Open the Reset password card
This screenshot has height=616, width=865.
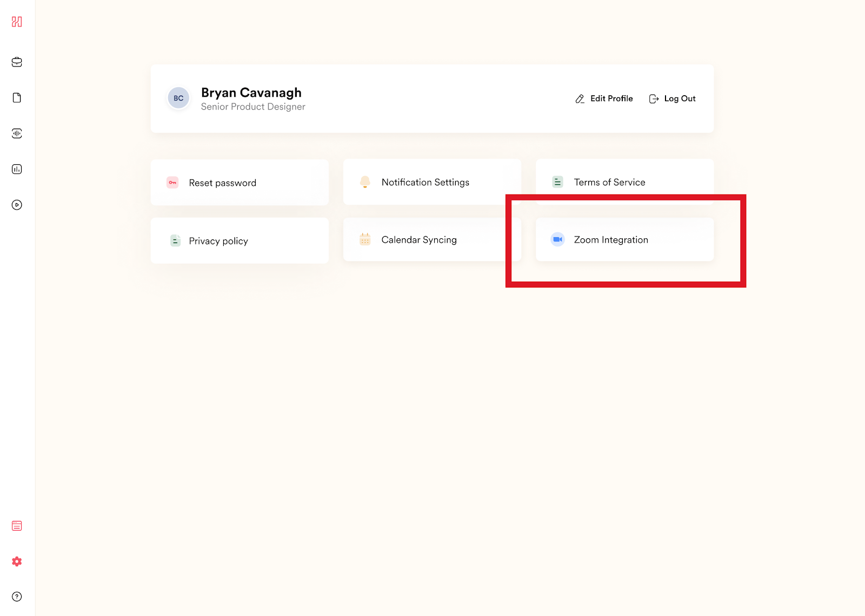(239, 183)
